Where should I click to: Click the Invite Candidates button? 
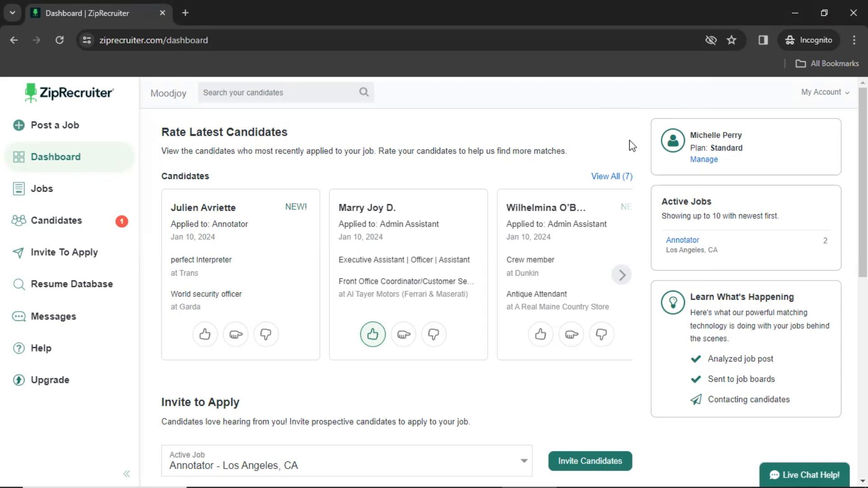[x=590, y=460]
